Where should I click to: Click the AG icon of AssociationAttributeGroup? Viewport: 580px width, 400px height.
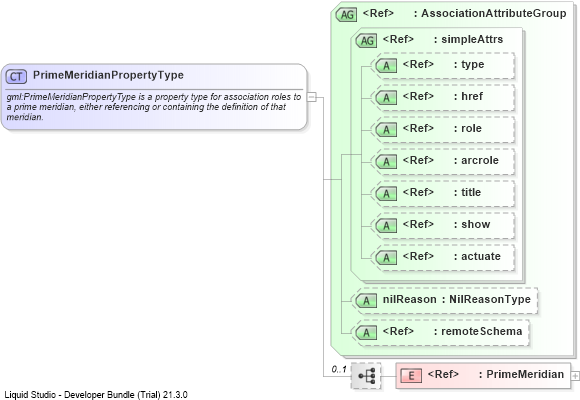(x=346, y=15)
